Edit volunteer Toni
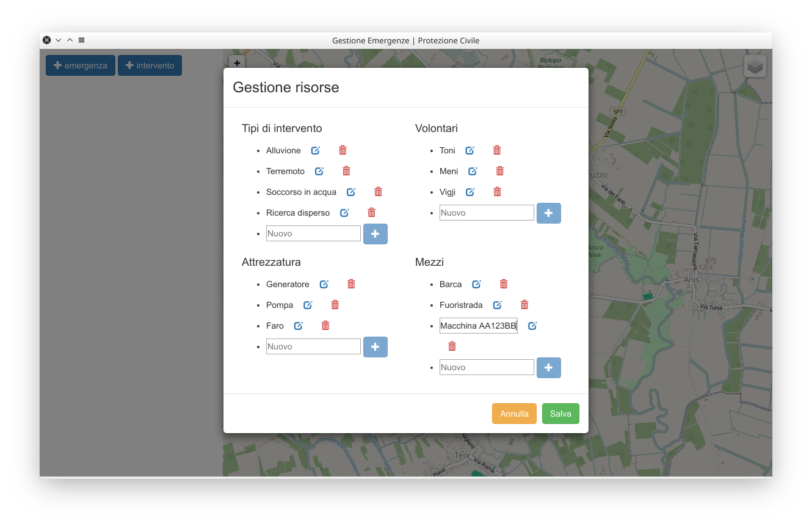This screenshot has width=812, height=526. [470, 150]
